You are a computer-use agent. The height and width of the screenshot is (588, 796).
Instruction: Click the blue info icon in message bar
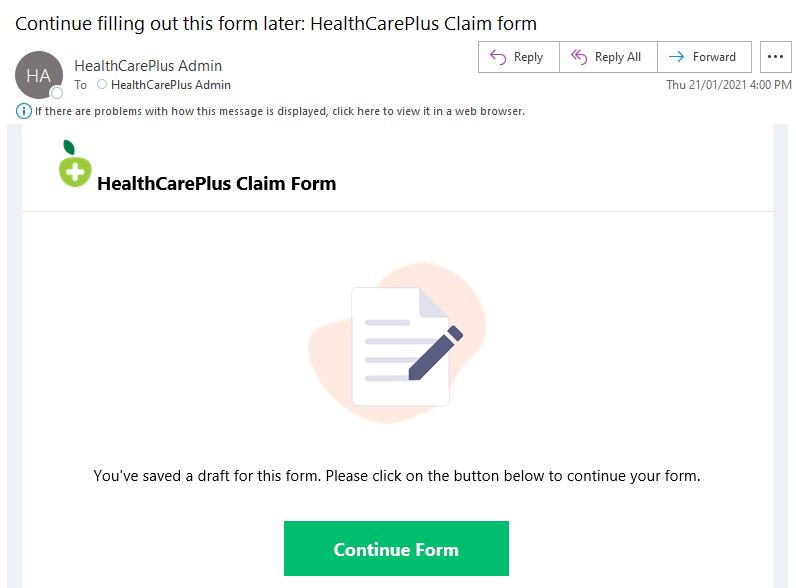coord(23,111)
